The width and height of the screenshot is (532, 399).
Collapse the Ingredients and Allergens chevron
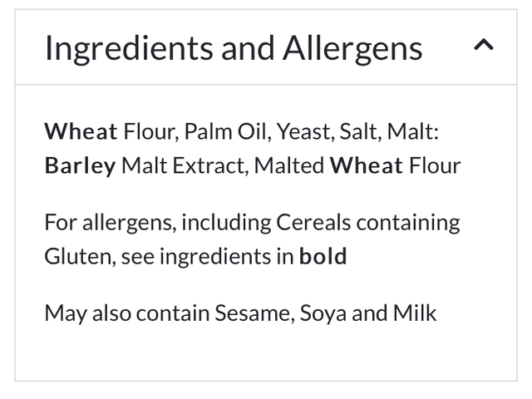tap(483, 47)
